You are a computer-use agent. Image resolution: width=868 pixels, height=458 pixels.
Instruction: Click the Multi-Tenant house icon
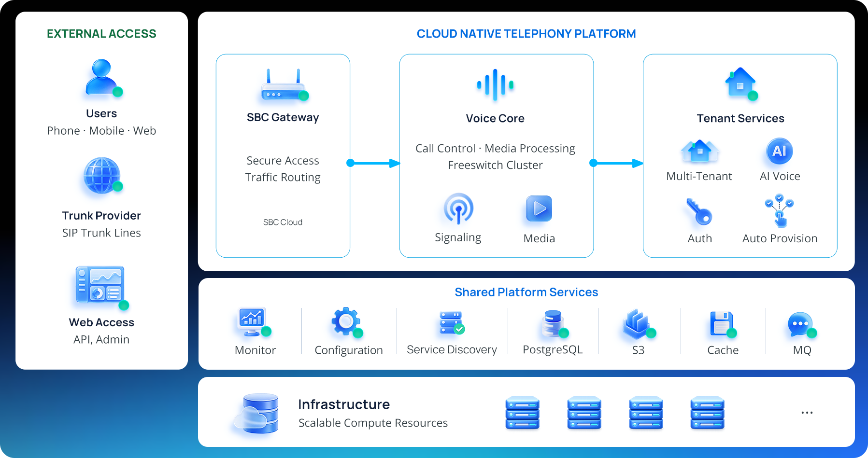[699, 151]
